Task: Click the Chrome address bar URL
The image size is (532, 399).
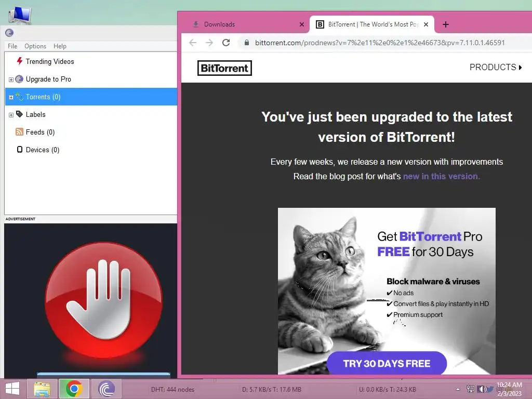Action: pyautogui.click(x=380, y=43)
